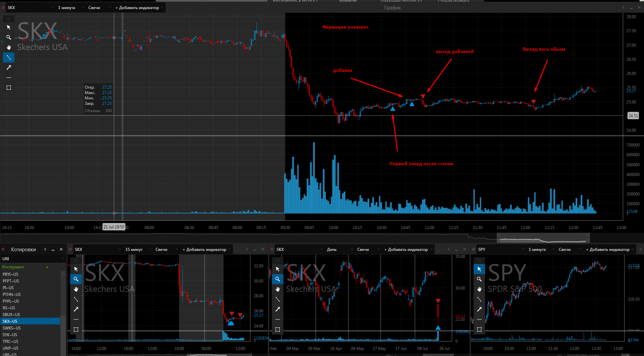Select line tool in SPY chart
The width and height of the screenshot is (644, 356).
[x=479, y=299]
